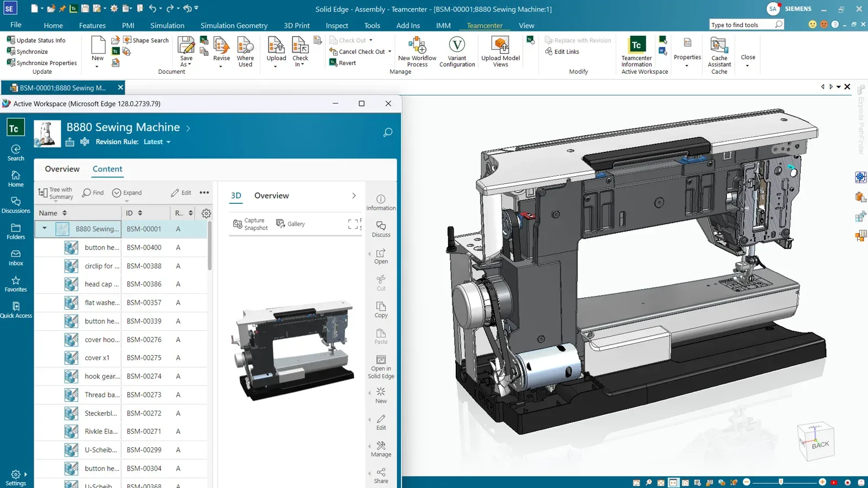Click the zoom slider handle in the status bar

(781, 482)
